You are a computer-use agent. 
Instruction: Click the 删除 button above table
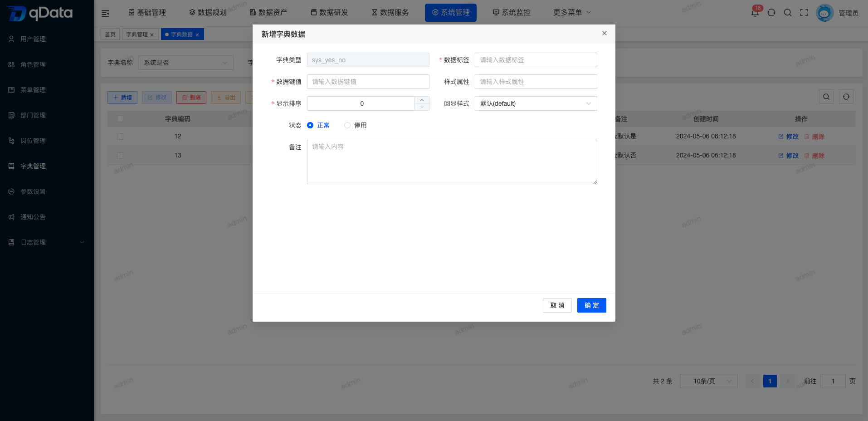(x=191, y=98)
